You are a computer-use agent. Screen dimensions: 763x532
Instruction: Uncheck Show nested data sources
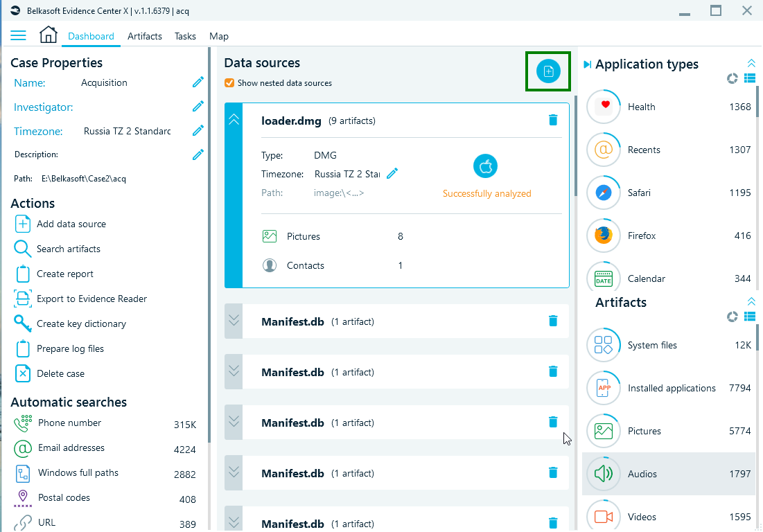(x=229, y=83)
